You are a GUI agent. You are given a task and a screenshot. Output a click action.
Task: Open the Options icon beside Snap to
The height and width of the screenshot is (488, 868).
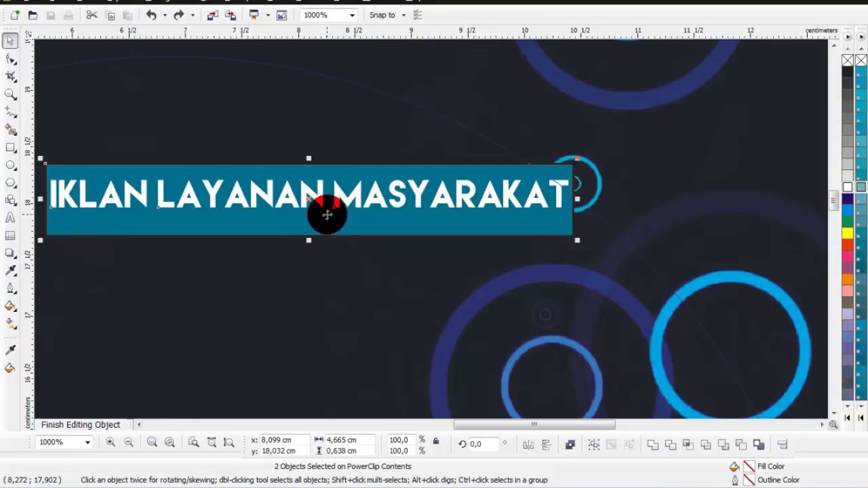[x=418, y=15]
